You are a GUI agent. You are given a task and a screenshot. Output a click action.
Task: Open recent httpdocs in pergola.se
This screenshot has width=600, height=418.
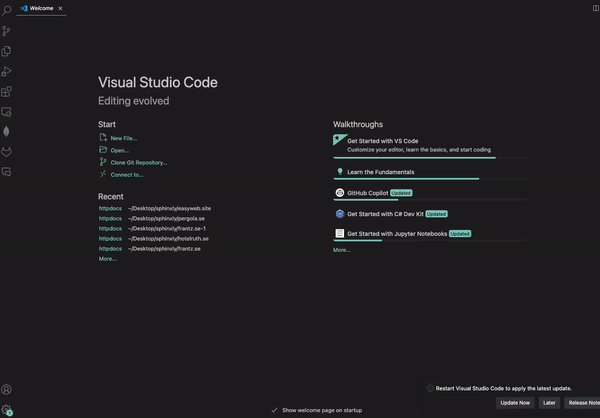pos(110,219)
